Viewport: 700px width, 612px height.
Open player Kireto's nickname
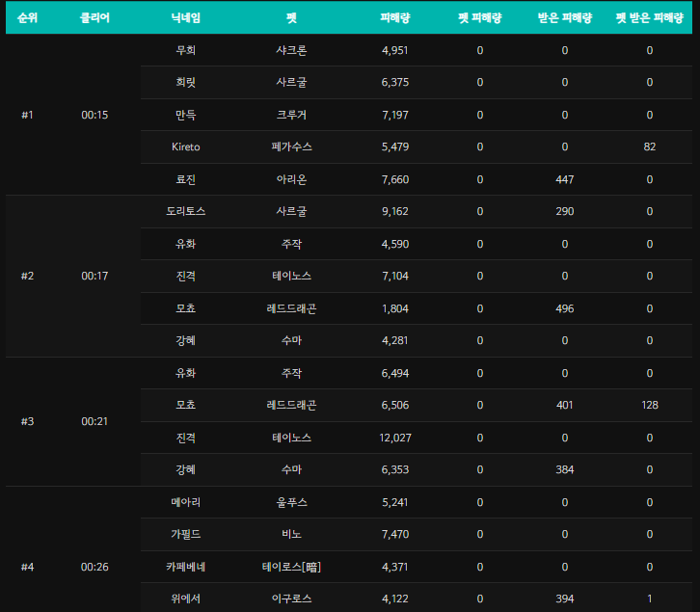point(185,146)
